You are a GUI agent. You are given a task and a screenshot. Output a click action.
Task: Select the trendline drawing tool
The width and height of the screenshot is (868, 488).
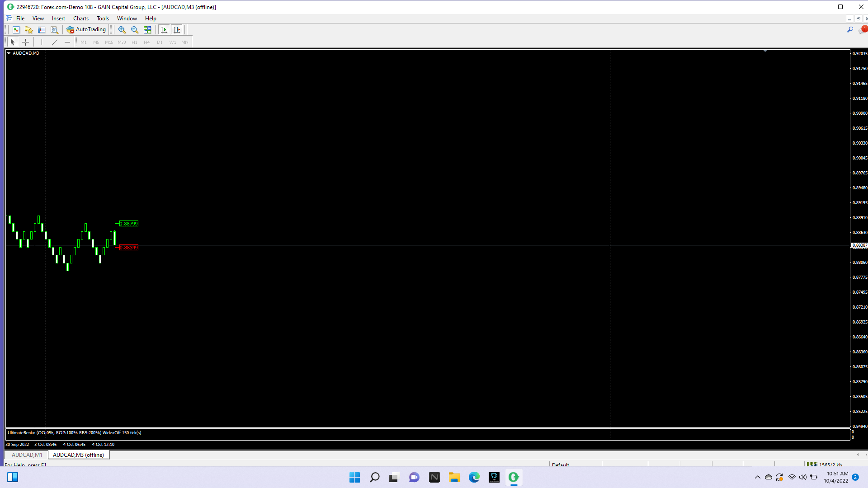point(55,42)
